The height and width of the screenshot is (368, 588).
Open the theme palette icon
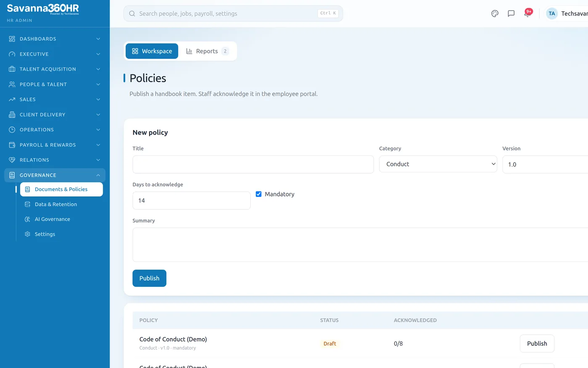[x=495, y=13]
